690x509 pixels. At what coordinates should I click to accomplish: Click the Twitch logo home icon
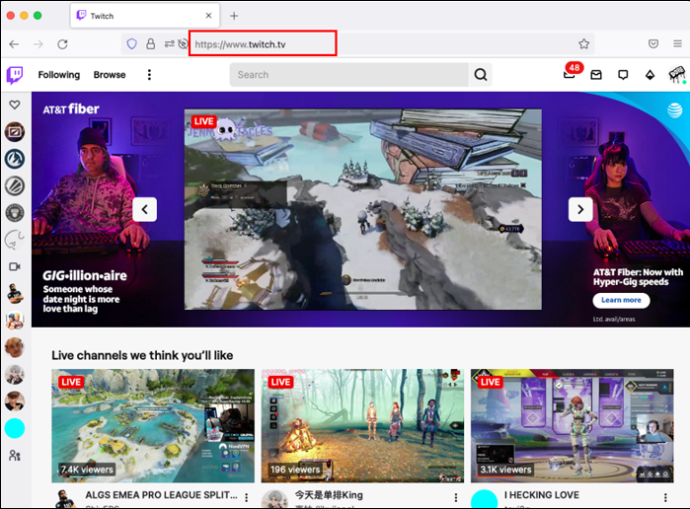[15, 75]
